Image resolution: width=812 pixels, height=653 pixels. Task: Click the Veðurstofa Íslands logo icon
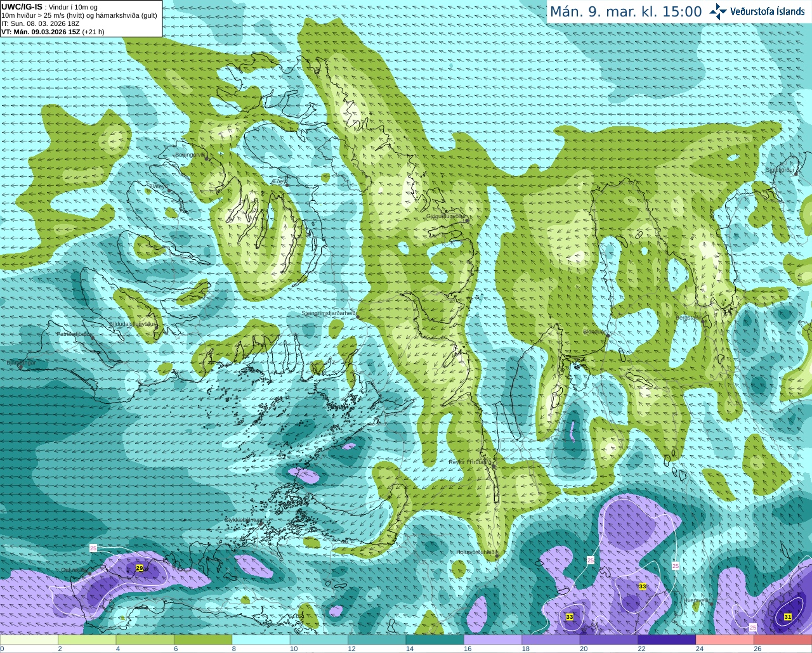click(718, 11)
